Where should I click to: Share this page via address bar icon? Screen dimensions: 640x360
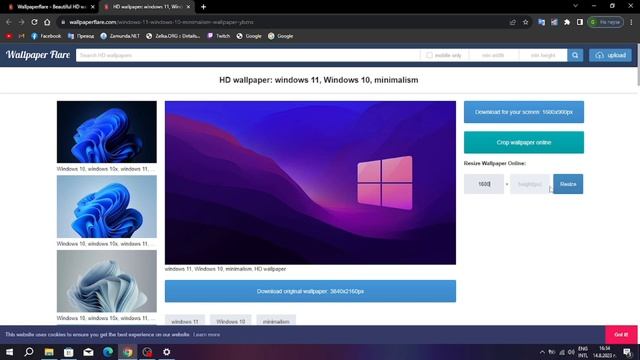pos(513,22)
